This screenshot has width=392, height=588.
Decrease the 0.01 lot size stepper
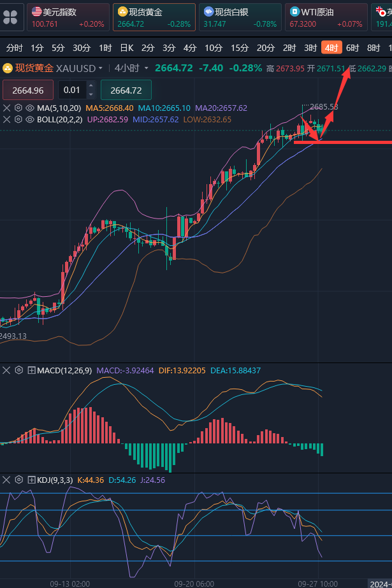click(91, 94)
